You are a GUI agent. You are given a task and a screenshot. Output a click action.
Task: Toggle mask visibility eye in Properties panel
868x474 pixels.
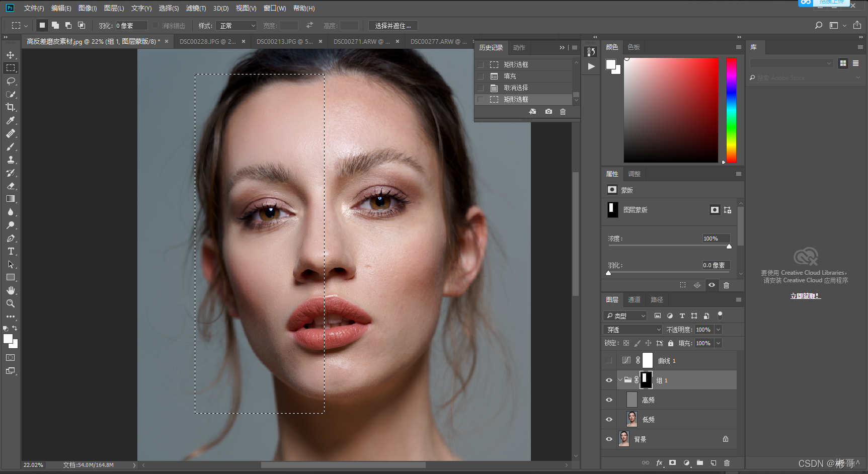pos(712,285)
